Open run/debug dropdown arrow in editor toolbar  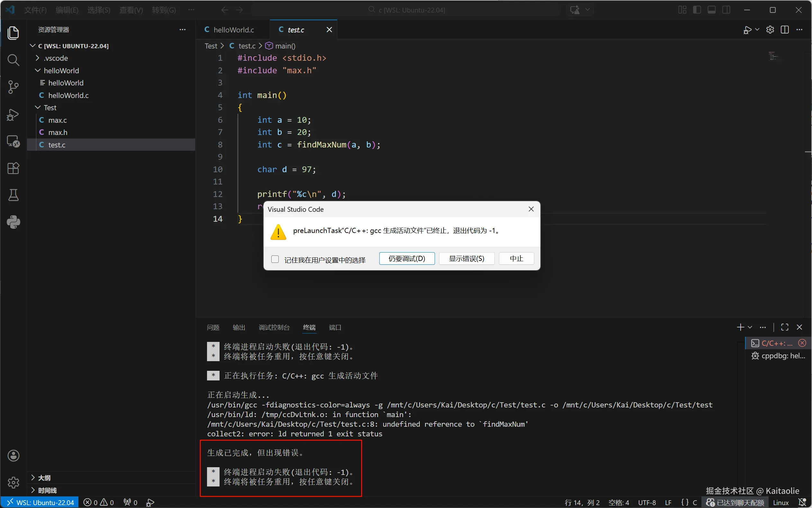757,30
